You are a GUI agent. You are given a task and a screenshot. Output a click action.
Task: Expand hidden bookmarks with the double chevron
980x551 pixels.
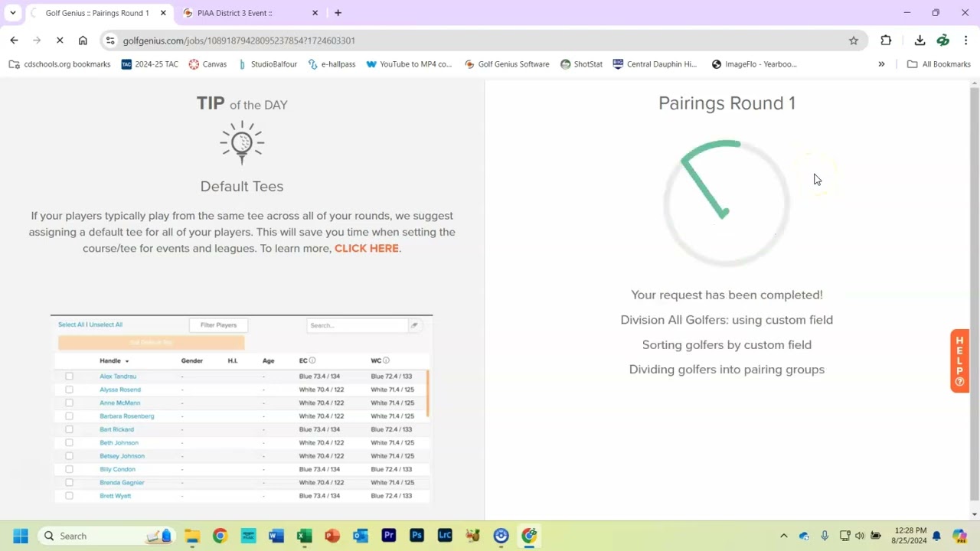pyautogui.click(x=881, y=64)
